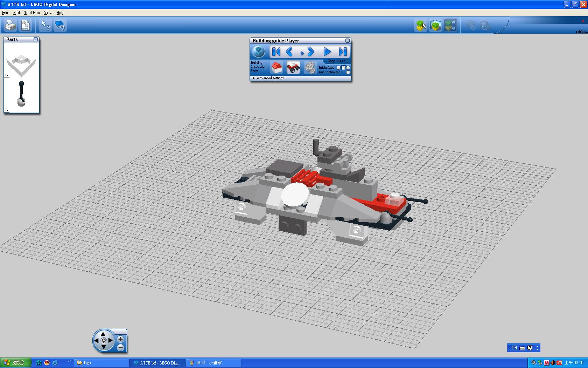The width and height of the screenshot is (588, 368).
Task: Open the blue help book icon
Action: (60, 25)
